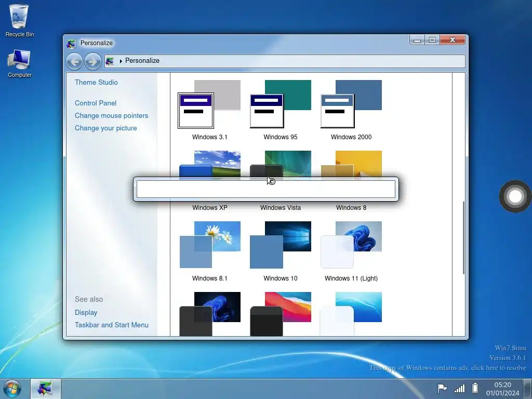This screenshot has height=399, width=532.
Task: Open the Action Center flag icon
Action: (x=442, y=388)
